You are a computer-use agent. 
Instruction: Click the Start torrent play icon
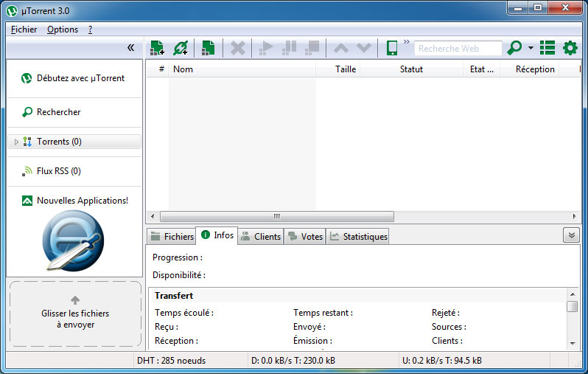(266, 48)
